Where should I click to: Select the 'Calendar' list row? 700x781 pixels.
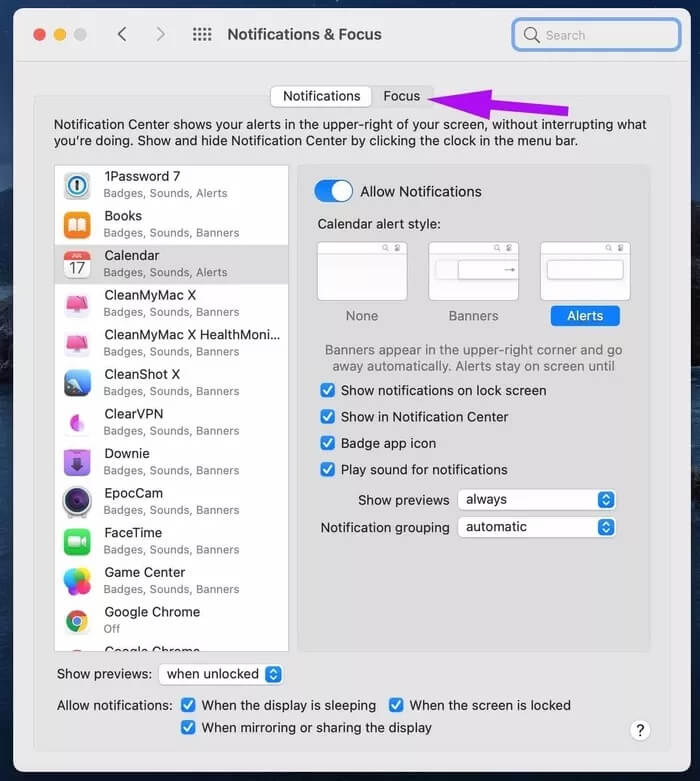coord(171,264)
